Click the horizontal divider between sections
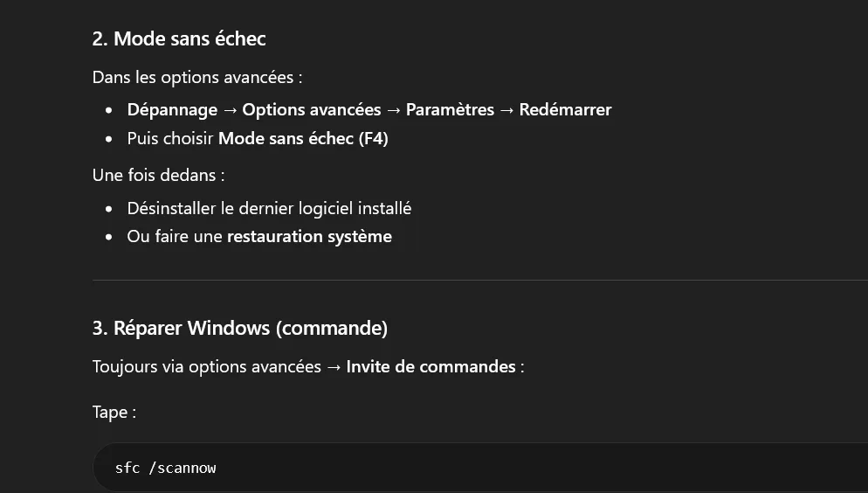 [480, 281]
